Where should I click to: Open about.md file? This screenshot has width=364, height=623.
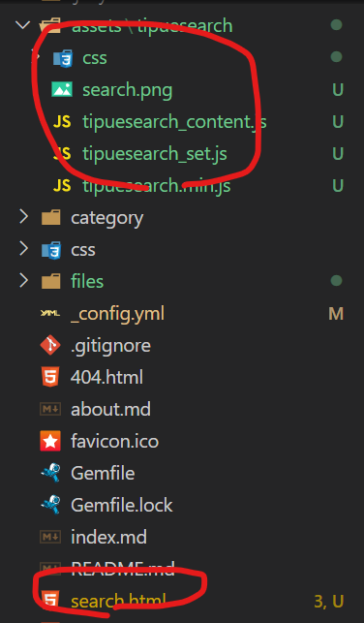point(110,409)
